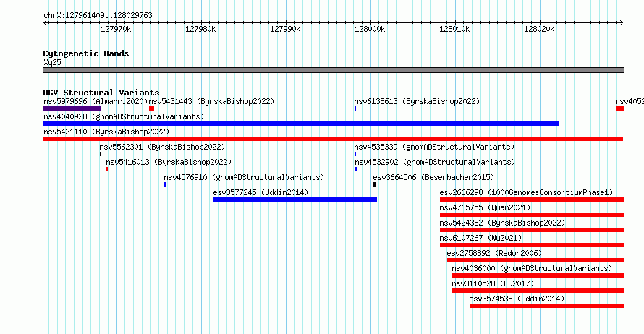644x334 pixels.
Task: Click the nsv5424382 red variant bar
Action: point(532,230)
